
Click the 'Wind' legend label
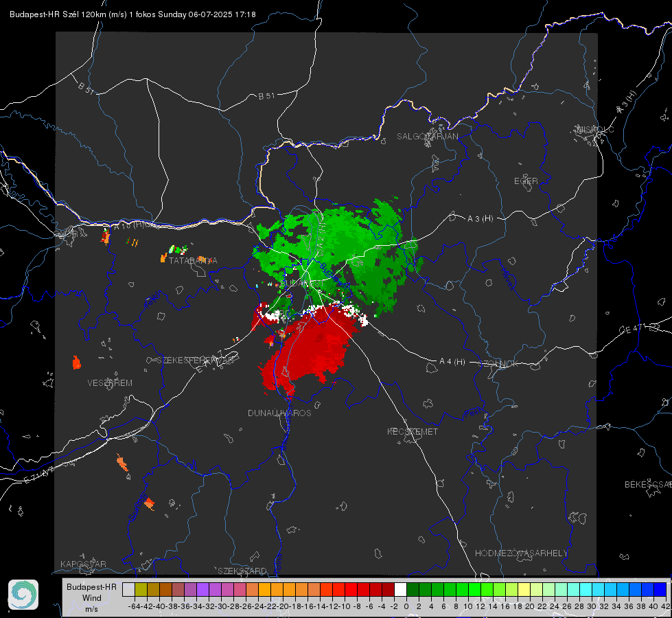92,598
